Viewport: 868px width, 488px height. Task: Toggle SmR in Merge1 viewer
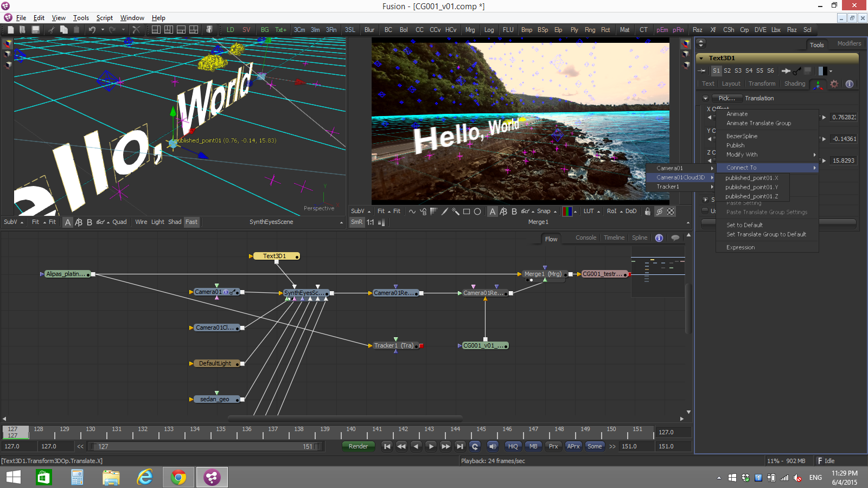[356, 222]
